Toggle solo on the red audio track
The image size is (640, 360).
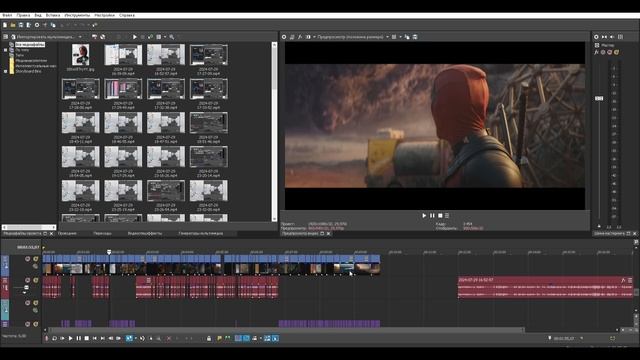36,280
